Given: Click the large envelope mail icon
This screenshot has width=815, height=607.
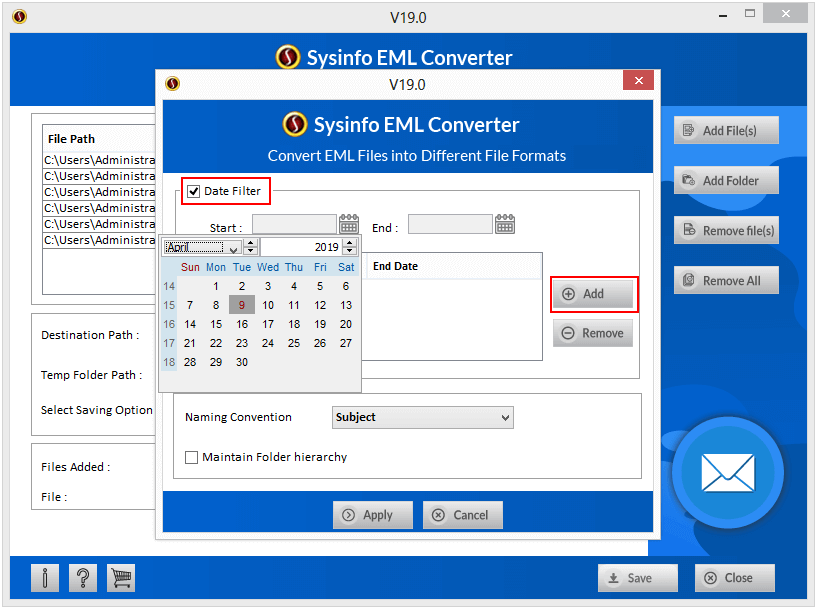Looking at the screenshot, I should [727, 472].
